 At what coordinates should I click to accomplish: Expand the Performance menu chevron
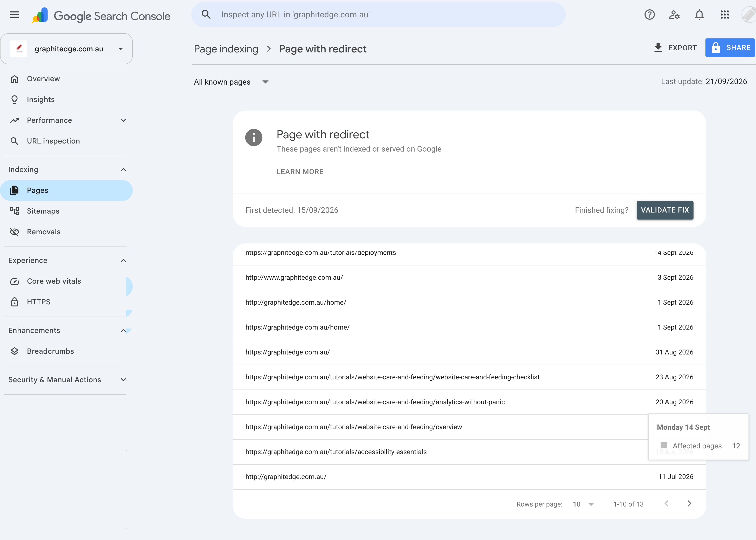pyautogui.click(x=123, y=120)
